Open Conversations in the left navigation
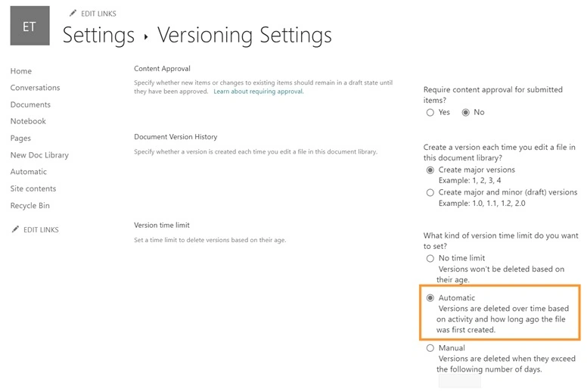Screen dimensions: 587x392 (36, 88)
